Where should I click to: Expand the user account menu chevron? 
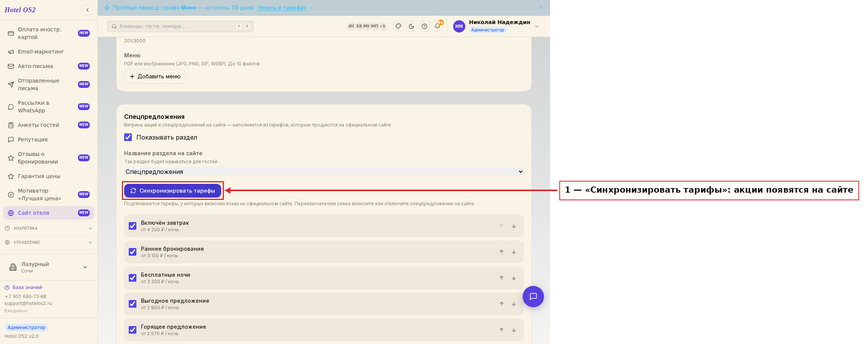(x=537, y=26)
